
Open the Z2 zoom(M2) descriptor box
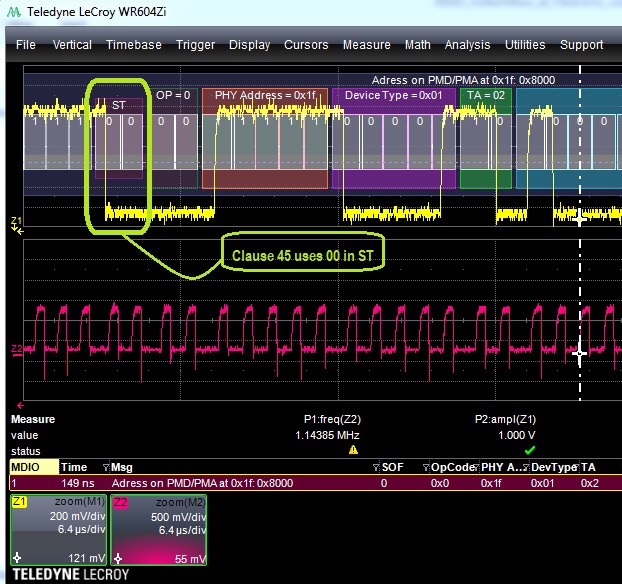click(160, 530)
